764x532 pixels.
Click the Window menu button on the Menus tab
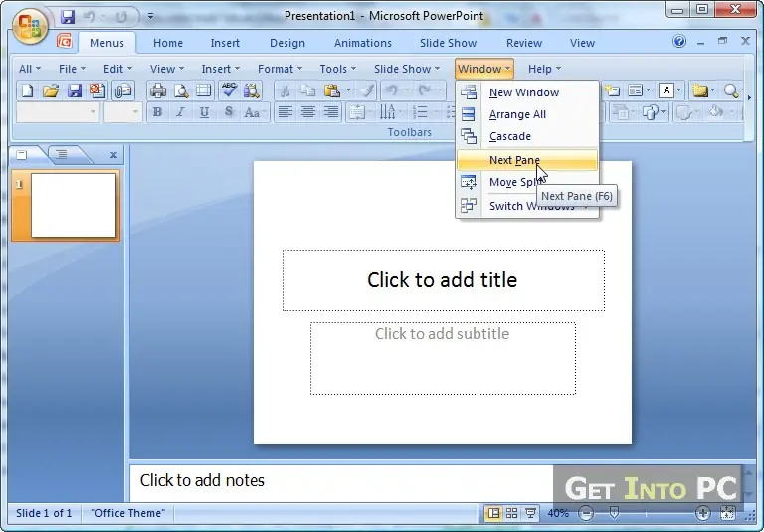pyautogui.click(x=484, y=69)
